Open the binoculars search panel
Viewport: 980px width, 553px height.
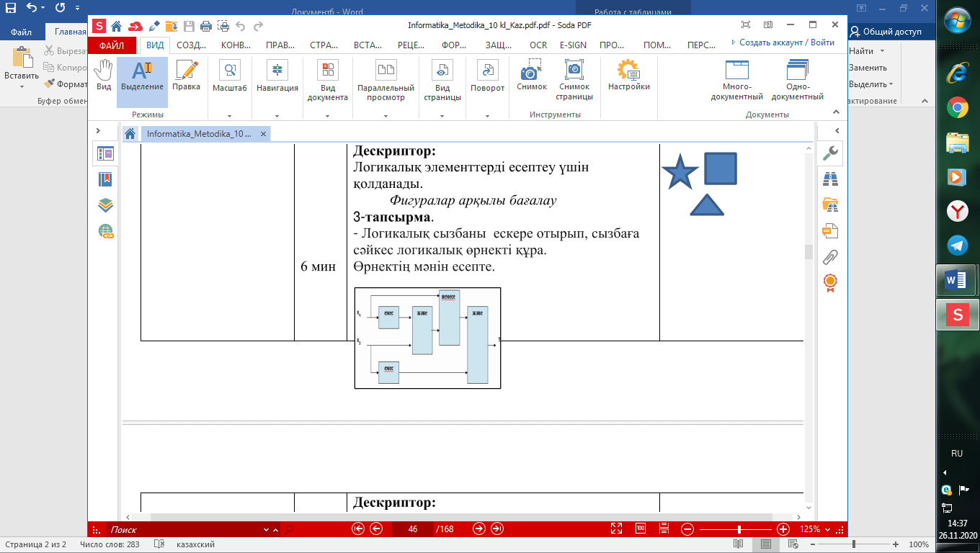[x=830, y=179]
